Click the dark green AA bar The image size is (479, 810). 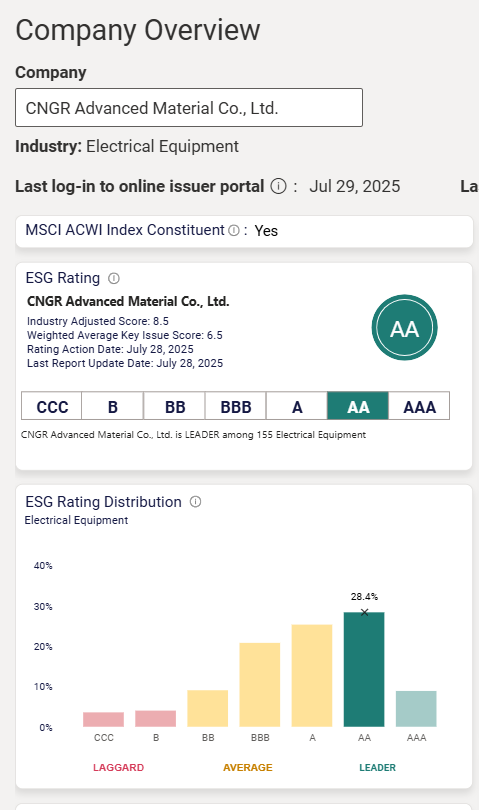pyautogui.click(x=364, y=669)
